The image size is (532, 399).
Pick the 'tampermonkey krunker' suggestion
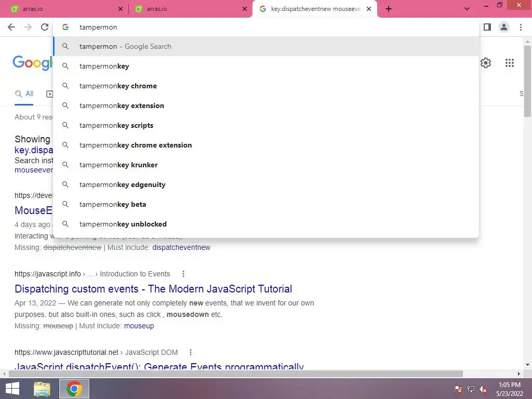[x=267, y=165]
